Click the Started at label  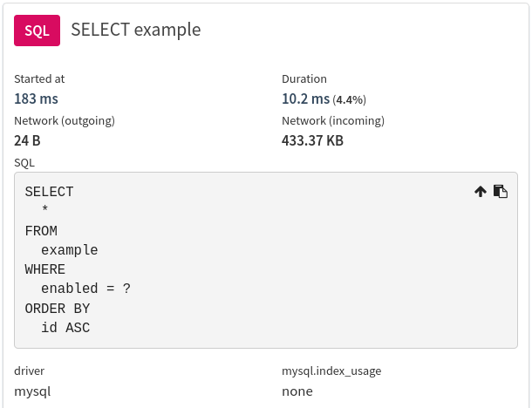[x=39, y=79]
